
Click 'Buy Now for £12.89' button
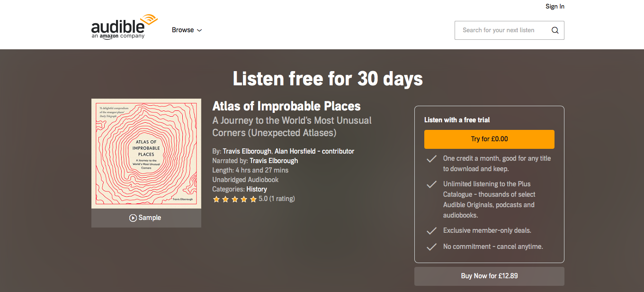click(x=489, y=276)
